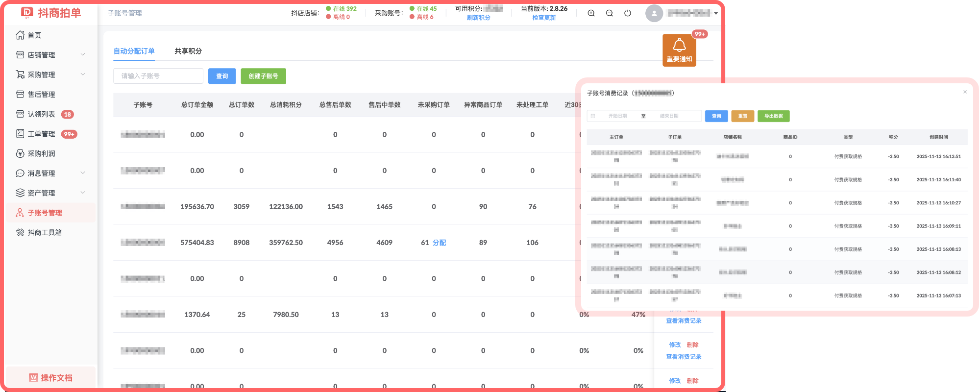Expand the purchase management menu
Viewport: 980px width, 392px height.
pyautogui.click(x=83, y=74)
